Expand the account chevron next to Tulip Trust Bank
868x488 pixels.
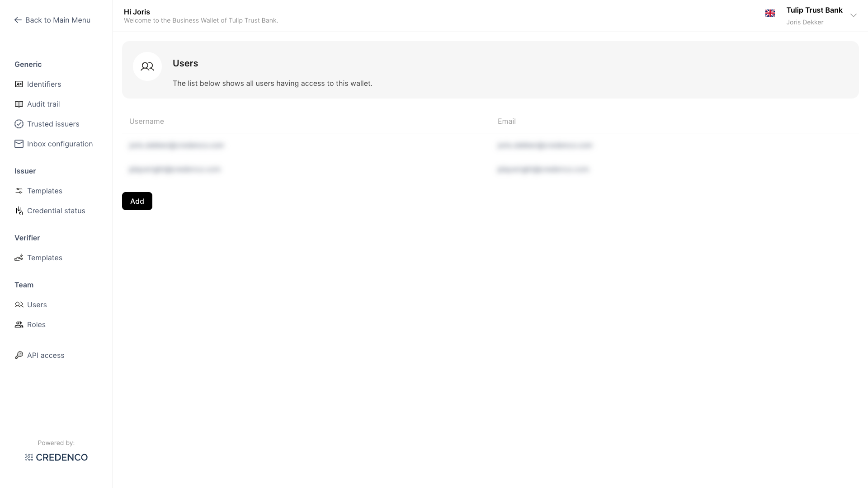854,16
